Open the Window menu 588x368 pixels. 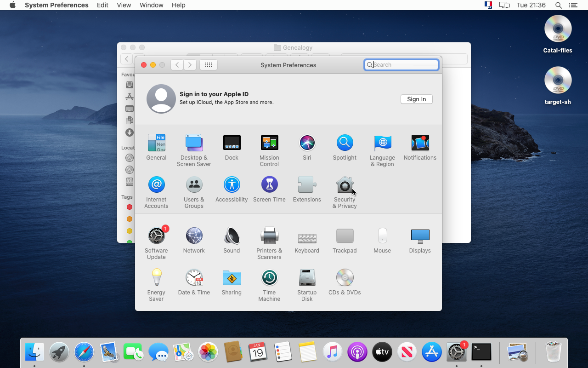point(152,5)
